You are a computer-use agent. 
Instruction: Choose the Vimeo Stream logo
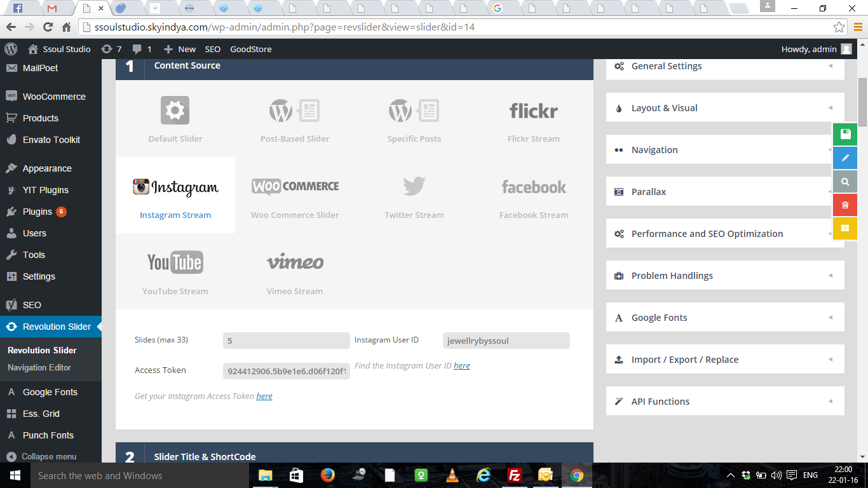click(295, 262)
